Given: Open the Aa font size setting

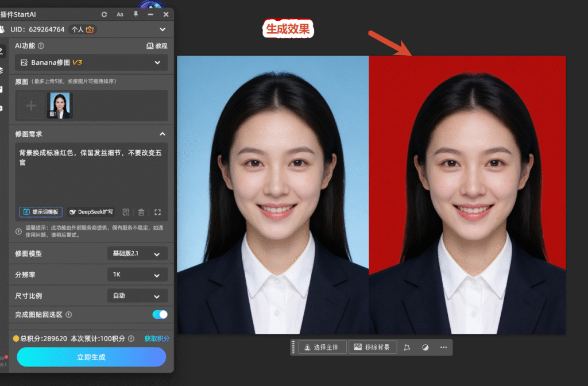Looking at the screenshot, I should pos(120,14).
